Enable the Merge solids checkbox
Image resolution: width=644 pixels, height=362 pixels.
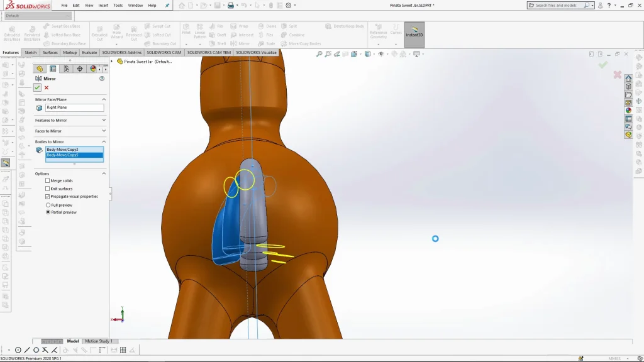(x=48, y=181)
